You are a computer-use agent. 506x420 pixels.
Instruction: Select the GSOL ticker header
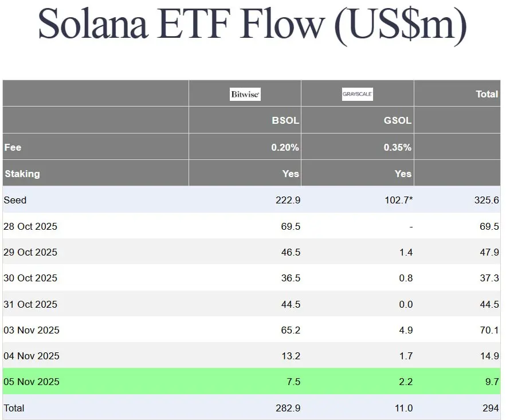398,121
